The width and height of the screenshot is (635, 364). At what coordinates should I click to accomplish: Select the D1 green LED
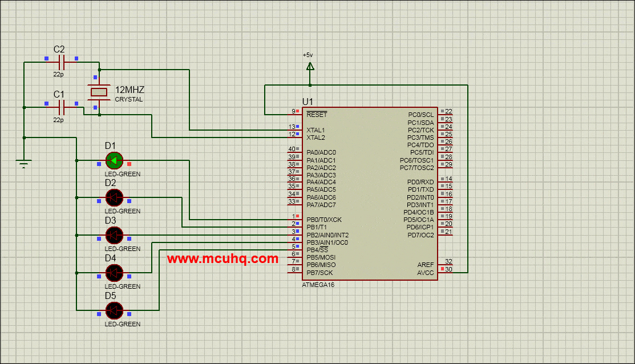click(114, 161)
